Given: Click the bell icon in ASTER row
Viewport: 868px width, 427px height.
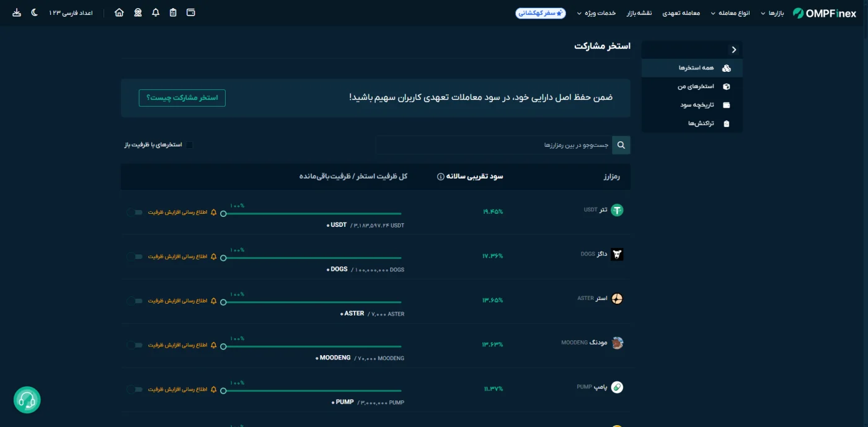Looking at the screenshot, I should [214, 301].
